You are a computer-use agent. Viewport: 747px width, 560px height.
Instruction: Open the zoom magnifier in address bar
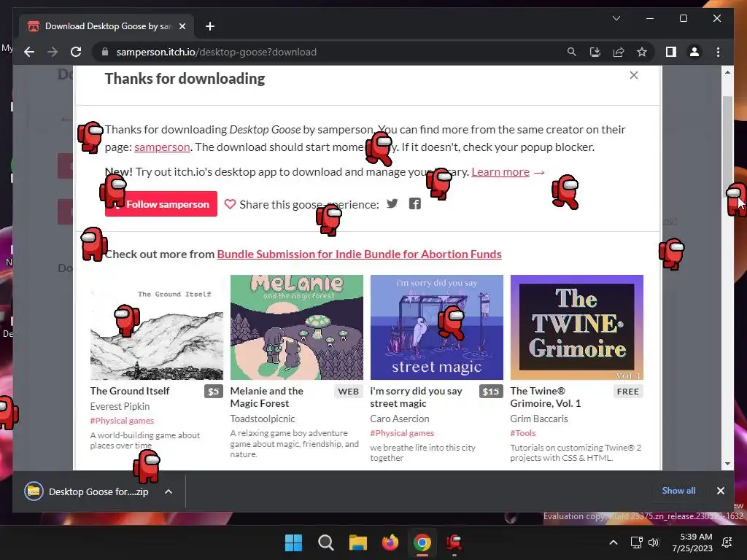tap(572, 52)
